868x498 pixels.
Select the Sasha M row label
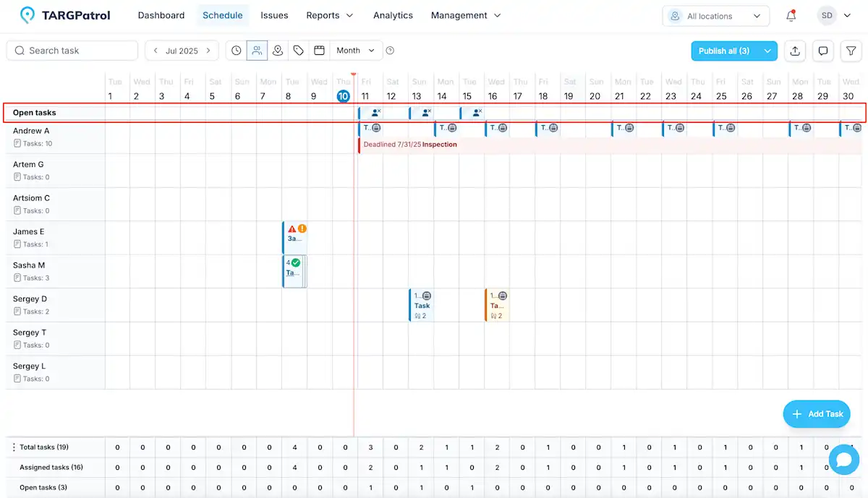pos(29,265)
